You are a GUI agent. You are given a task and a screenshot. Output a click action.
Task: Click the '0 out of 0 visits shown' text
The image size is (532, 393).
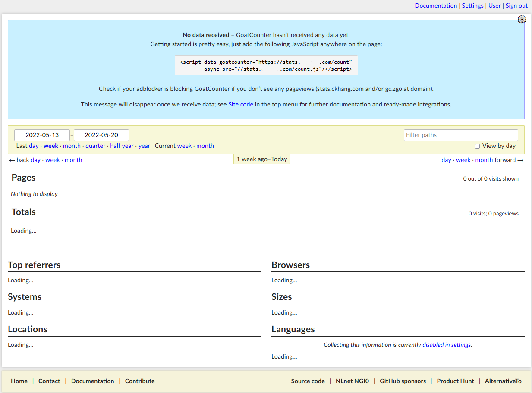pyautogui.click(x=491, y=178)
